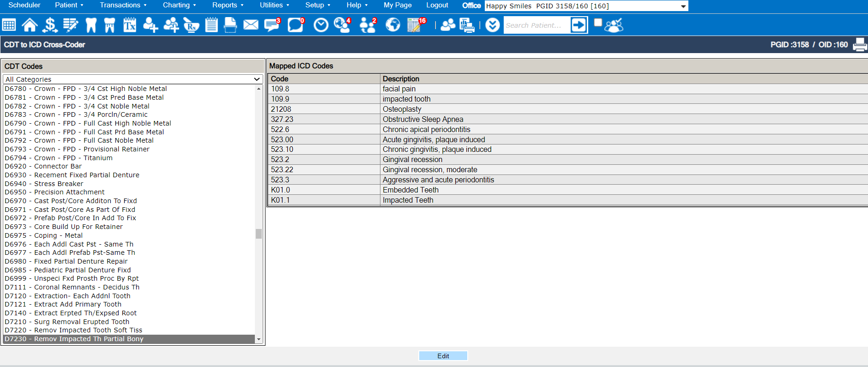The width and height of the screenshot is (868, 367).
Task: Expand the All Categories dropdown
Action: (x=133, y=79)
